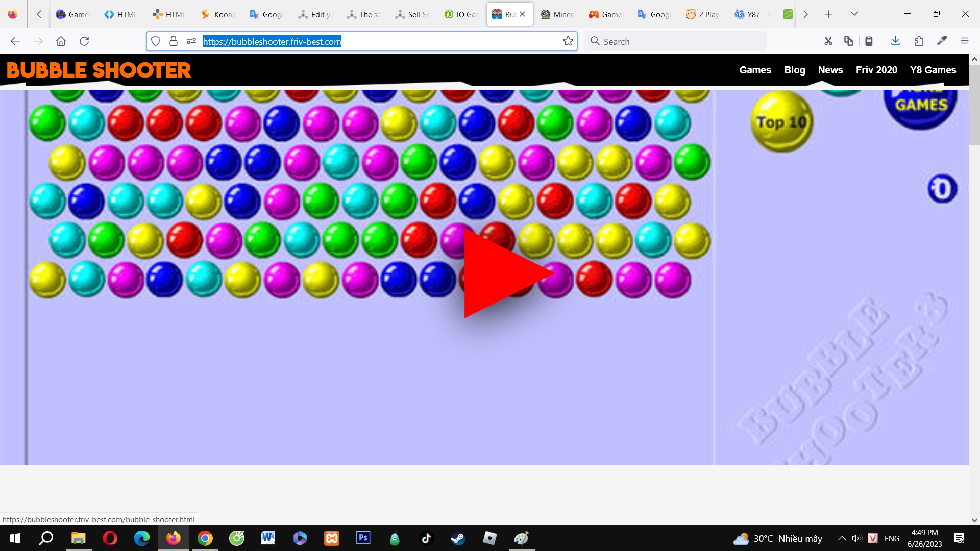Open the list-all-tabs dropdown arrow

tap(854, 14)
